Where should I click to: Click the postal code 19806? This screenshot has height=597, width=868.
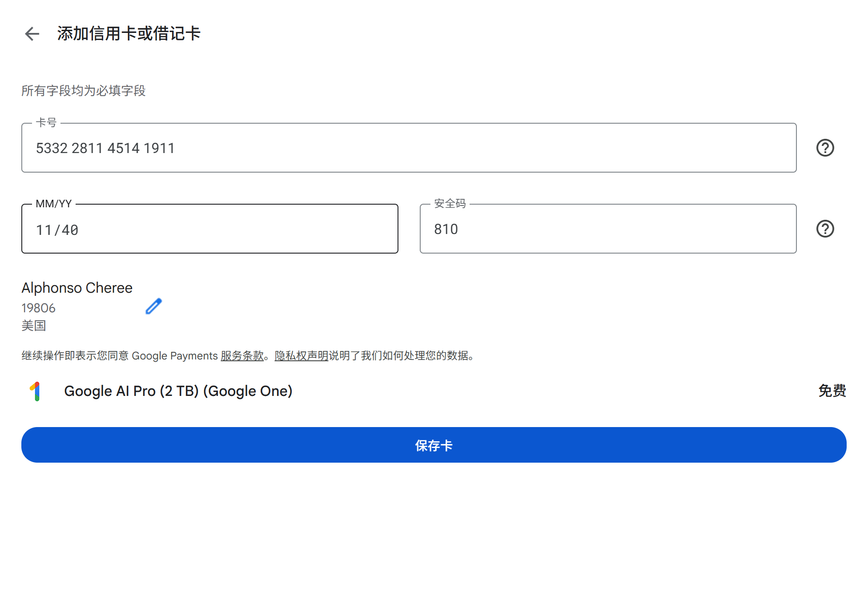(38, 308)
